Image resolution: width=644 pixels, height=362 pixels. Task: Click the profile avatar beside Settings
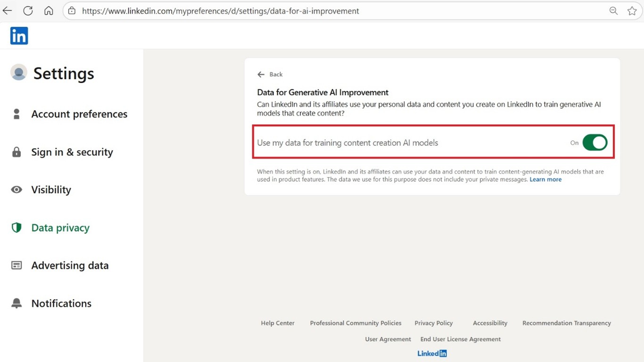tap(19, 73)
